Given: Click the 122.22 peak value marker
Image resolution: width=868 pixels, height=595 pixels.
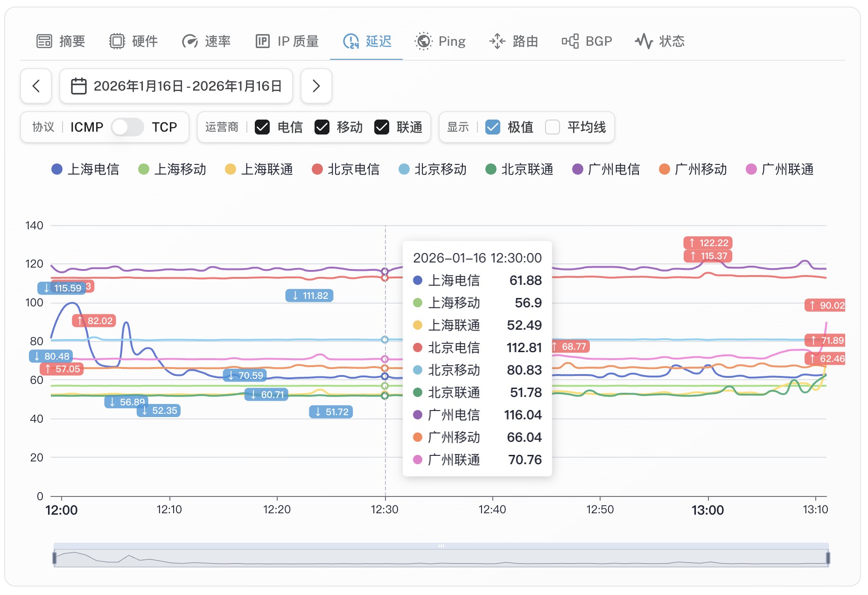Looking at the screenshot, I should (x=708, y=243).
